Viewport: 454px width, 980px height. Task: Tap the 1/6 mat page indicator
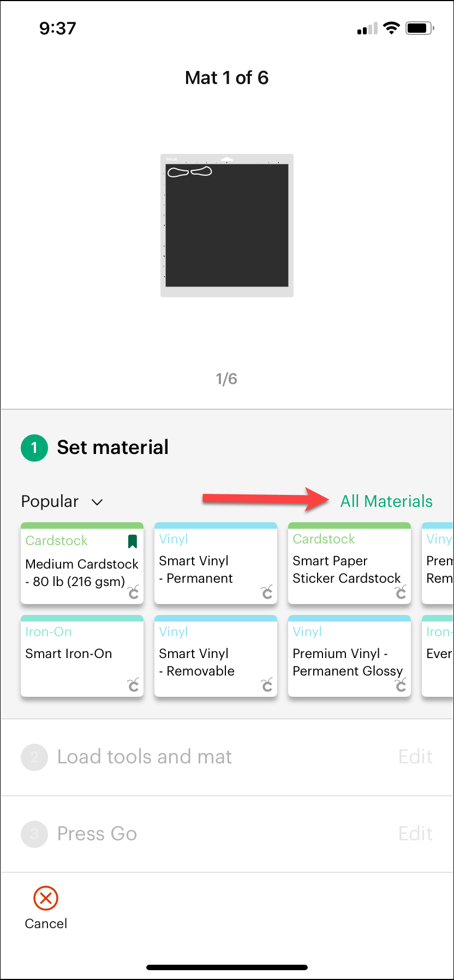[226, 379]
